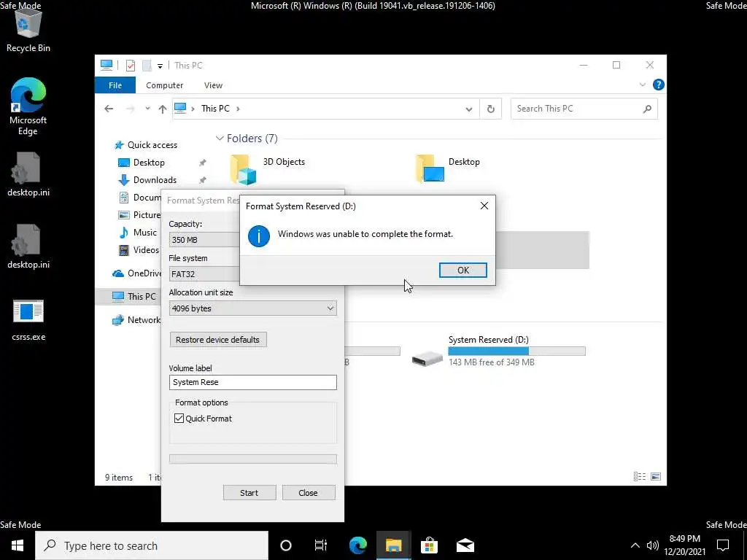
Task: Click the Properties quick access toolbar icon
Action: (130, 66)
